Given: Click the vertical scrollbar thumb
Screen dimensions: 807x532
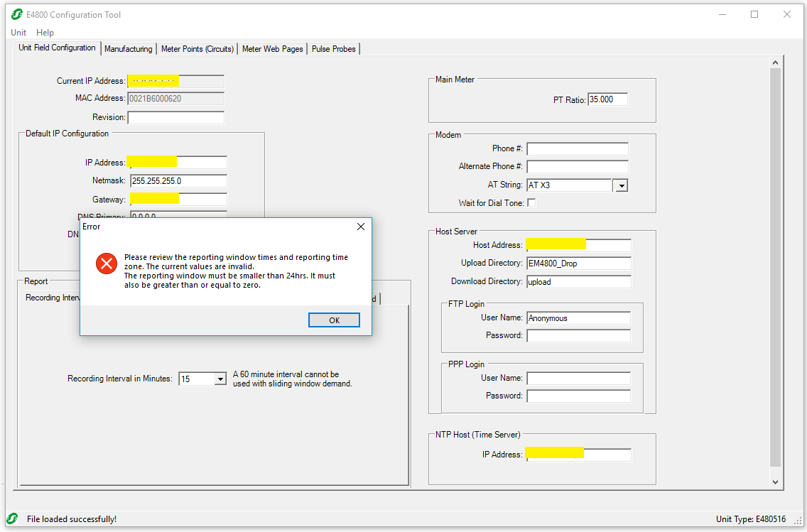Looking at the screenshot, I should click(775, 268).
